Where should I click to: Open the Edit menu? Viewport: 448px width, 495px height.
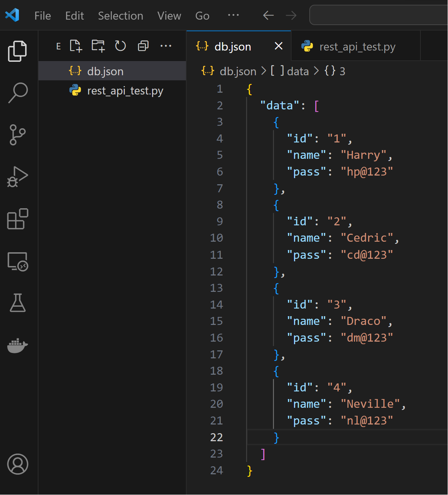tap(74, 16)
